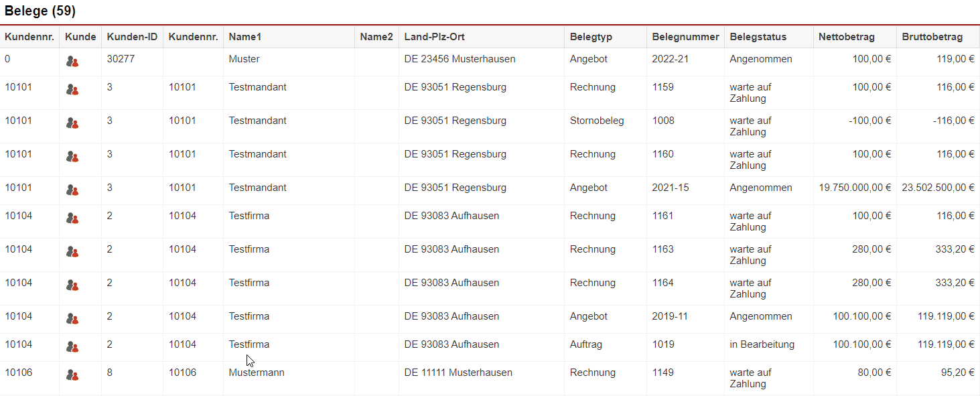Screen dimensions: 980x396
Task: Sort by the Nettobetrag column header
Action: pos(846,37)
